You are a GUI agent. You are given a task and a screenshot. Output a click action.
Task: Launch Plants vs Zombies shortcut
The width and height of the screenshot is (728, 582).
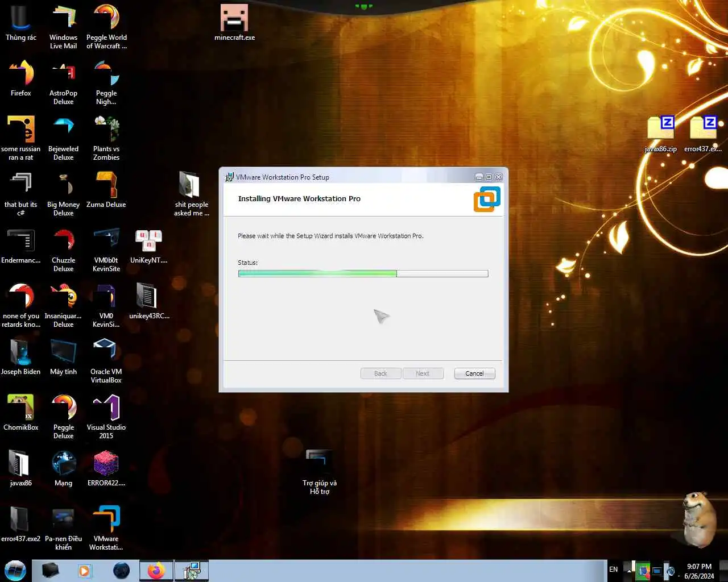[106, 138]
